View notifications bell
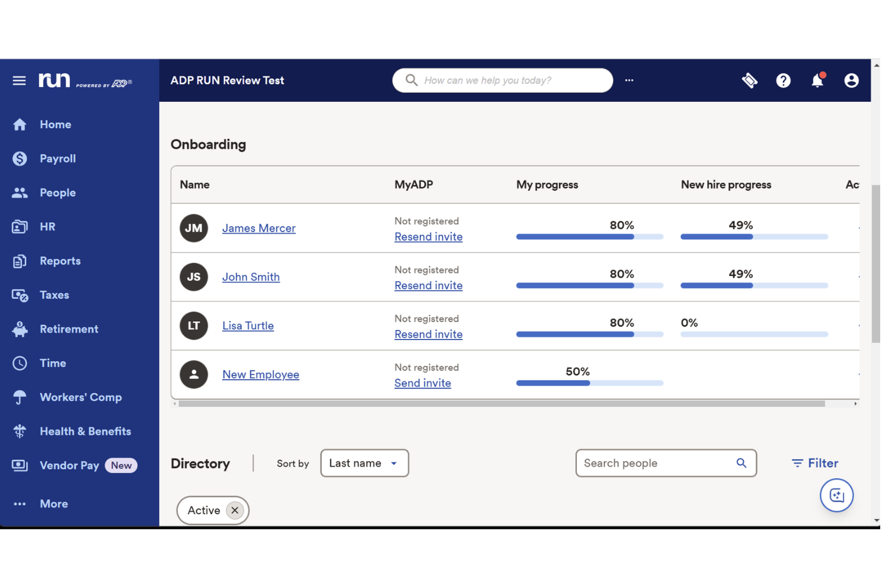This screenshot has height=588, width=882. coord(818,80)
